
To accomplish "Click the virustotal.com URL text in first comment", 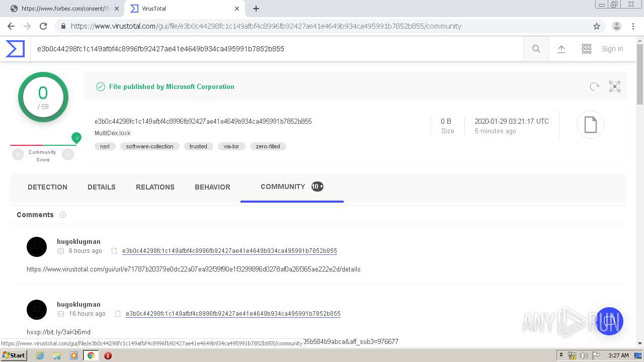I will coord(194,269).
